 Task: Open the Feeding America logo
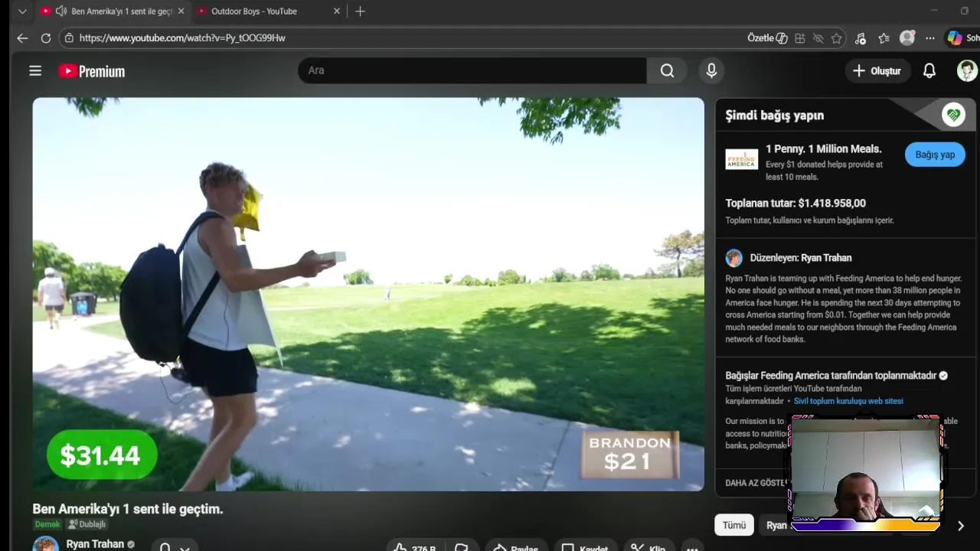pos(741,158)
